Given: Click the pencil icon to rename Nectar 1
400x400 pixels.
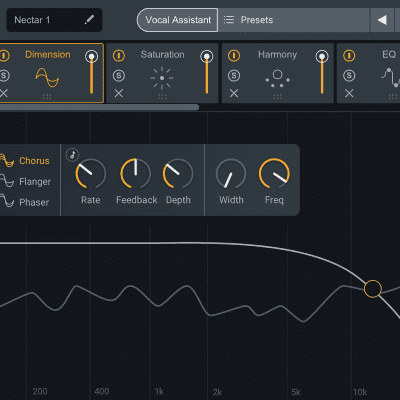Looking at the screenshot, I should (x=89, y=20).
